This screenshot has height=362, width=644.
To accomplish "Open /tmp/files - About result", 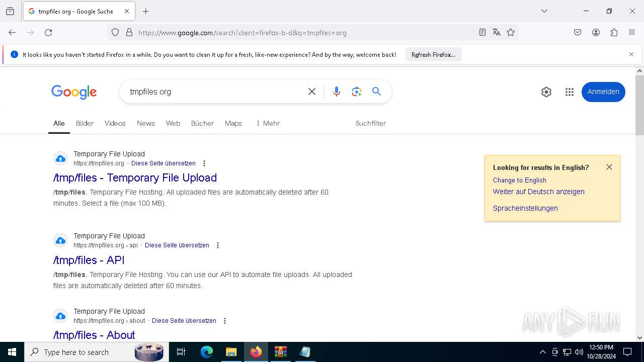I will 94,335.
